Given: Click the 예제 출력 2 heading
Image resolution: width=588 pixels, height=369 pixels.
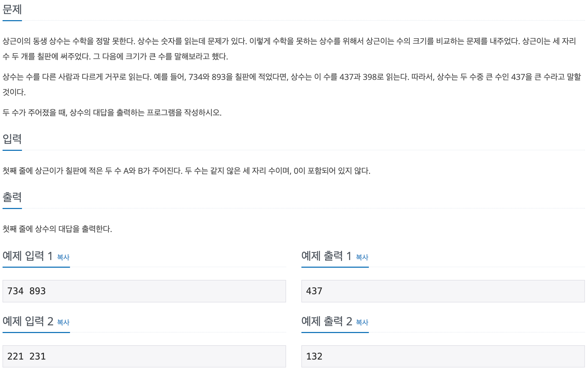Looking at the screenshot, I should 327,321.
